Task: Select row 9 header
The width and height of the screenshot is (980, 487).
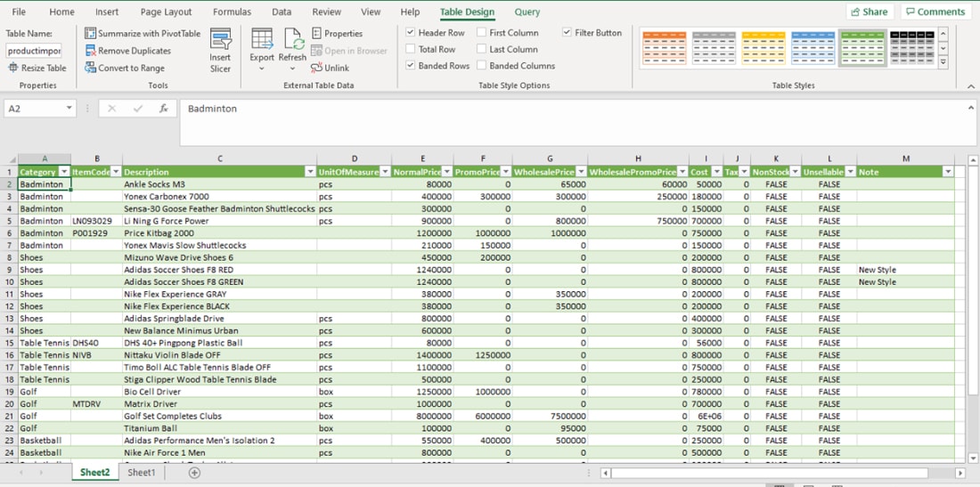Action: click(9, 270)
